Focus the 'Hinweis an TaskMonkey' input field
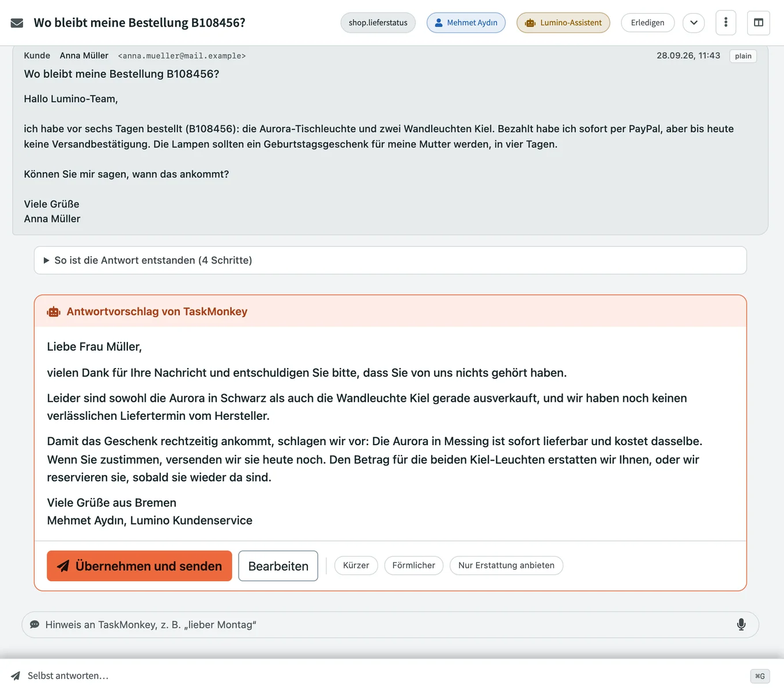Image resolution: width=784 pixels, height=692 pixels. point(390,625)
